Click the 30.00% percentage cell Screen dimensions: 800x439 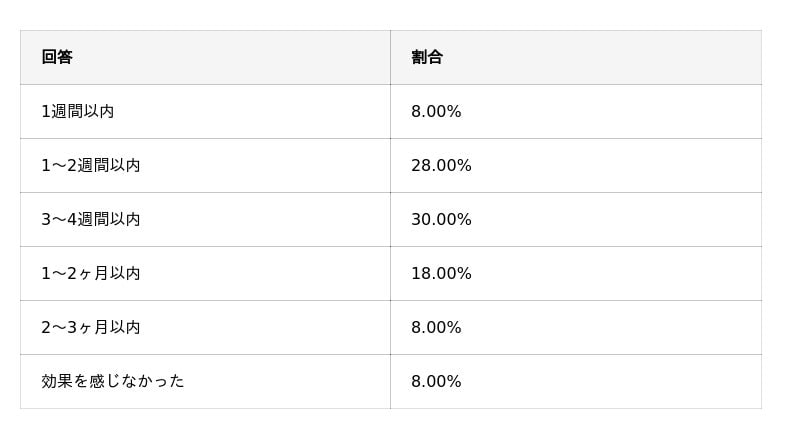pos(441,220)
